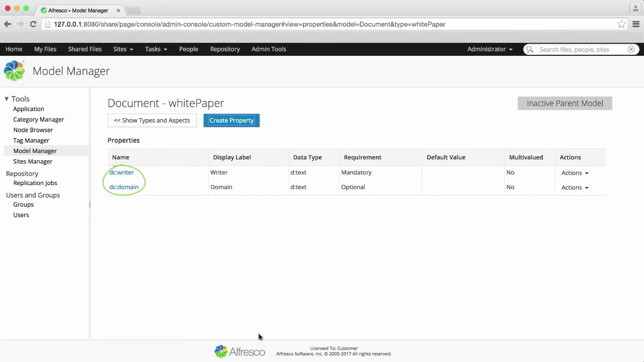
Task: Open the Administrator user dropdown
Action: click(490, 49)
